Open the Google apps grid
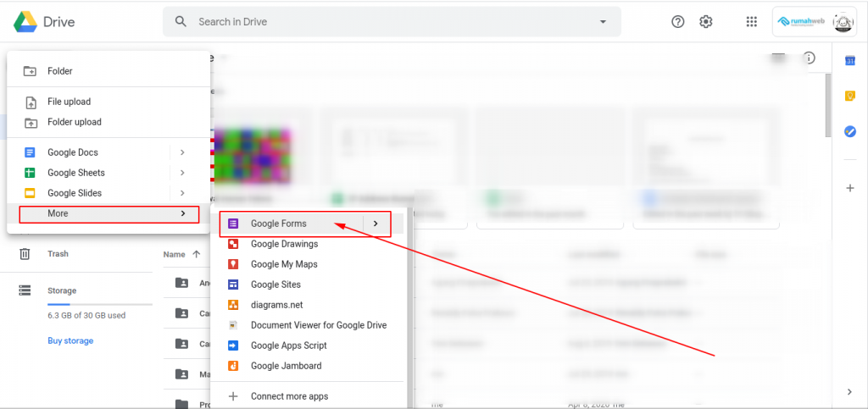 tap(751, 21)
